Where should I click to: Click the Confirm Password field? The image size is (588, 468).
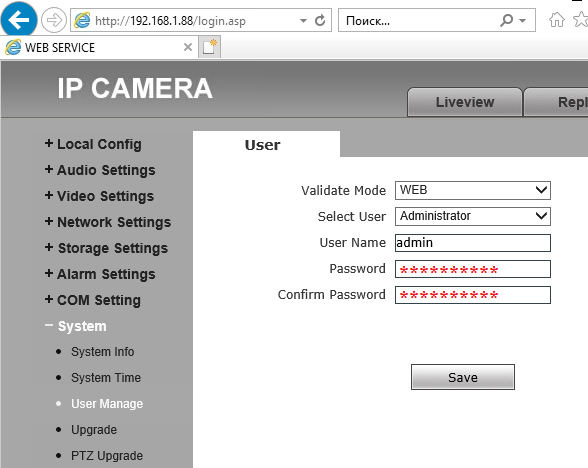(x=472, y=295)
